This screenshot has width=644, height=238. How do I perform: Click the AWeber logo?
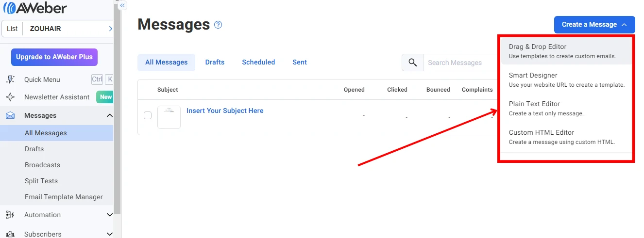[x=35, y=8]
